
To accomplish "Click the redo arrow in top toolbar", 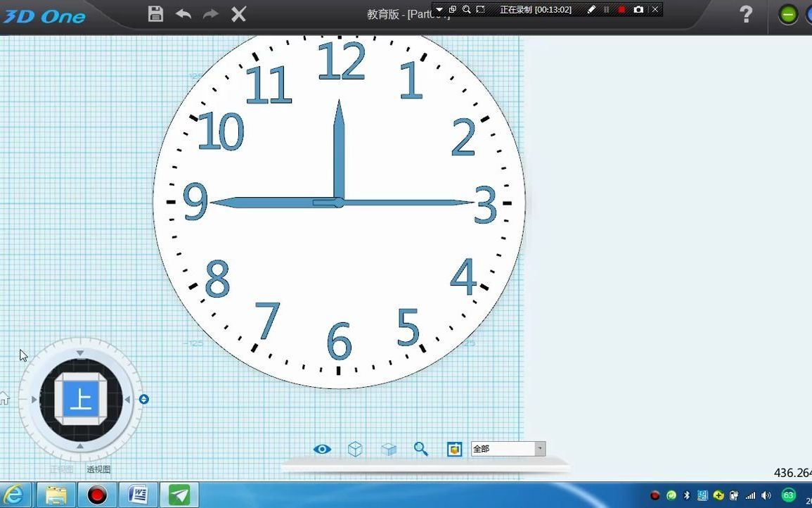I will pos(210,13).
